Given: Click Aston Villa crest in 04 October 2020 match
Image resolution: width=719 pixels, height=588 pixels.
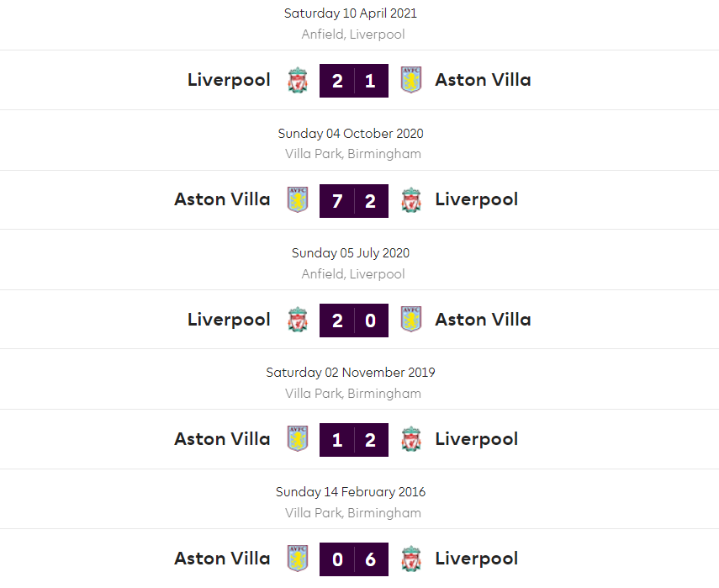Looking at the screenshot, I should click(x=298, y=200).
